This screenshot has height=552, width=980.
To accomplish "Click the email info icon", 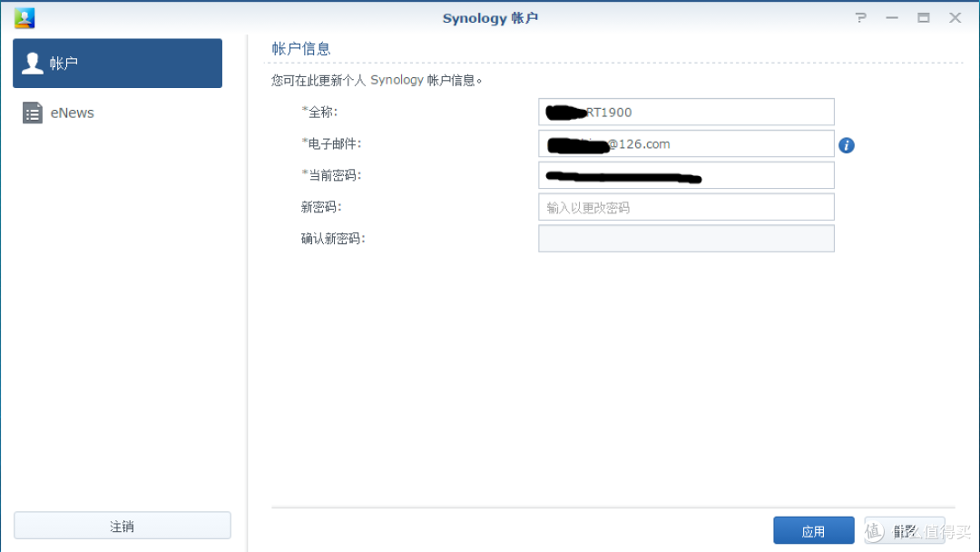I will [847, 145].
